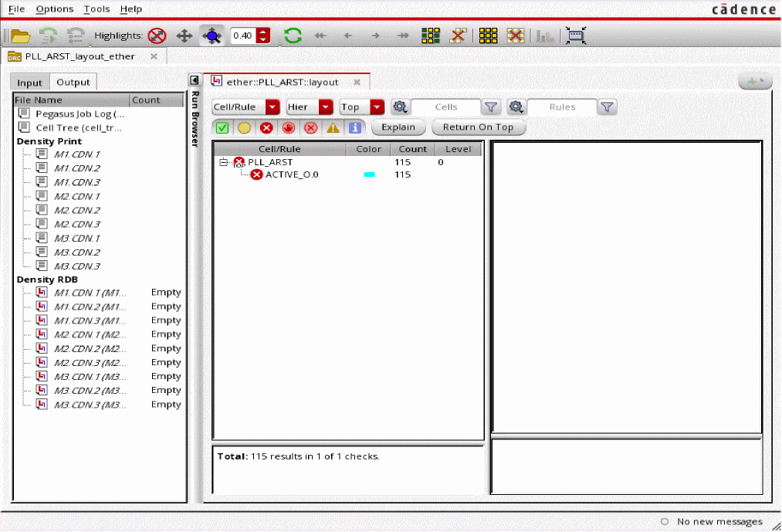
Task: Click the Pegasus Job Log entry
Action: tap(80, 114)
